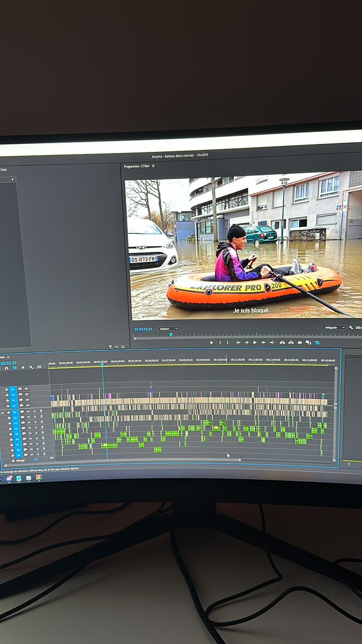362x644 pixels.
Task: Click the Program monitor timecode 00:03:05:37
Action: tap(143, 329)
